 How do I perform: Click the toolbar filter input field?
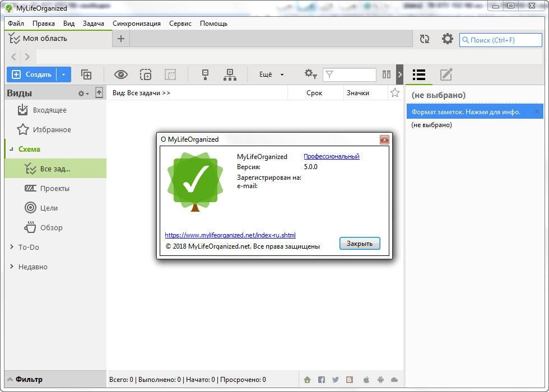(350, 74)
